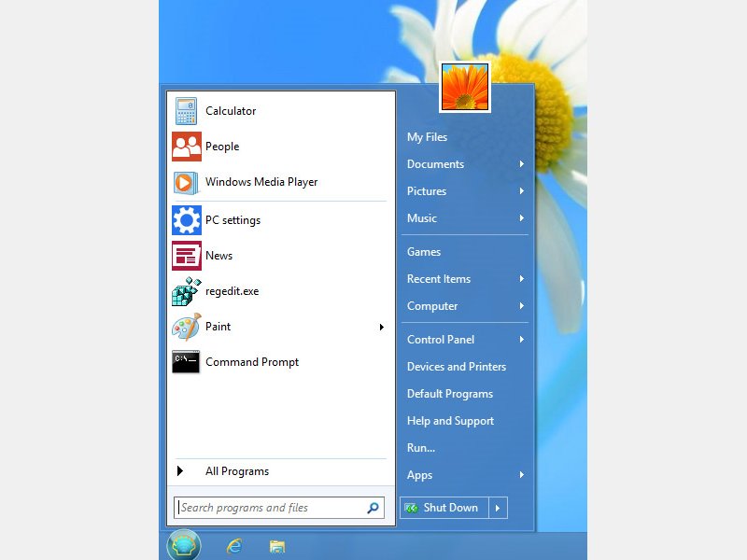Select the Documents menu item

(435, 164)
